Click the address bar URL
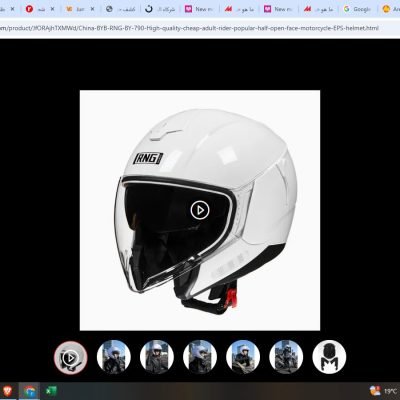Image resolution: width=400 pixels, height=400 pixels. 189,28
